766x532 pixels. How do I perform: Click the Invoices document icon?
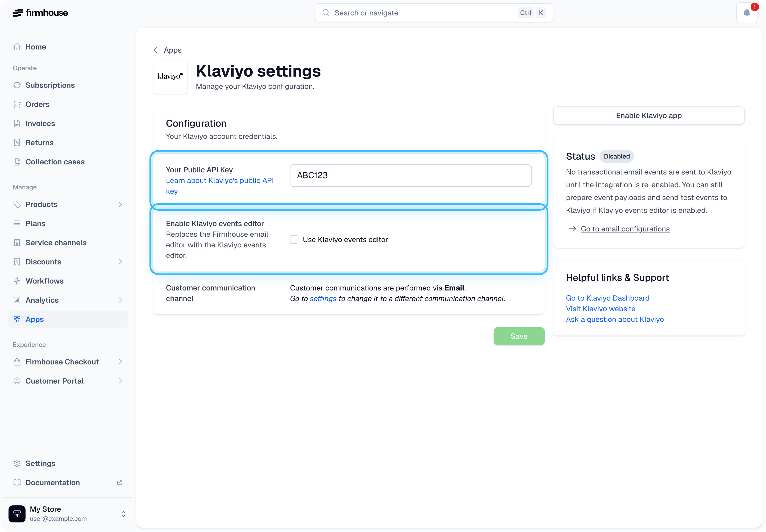click(x=17, y=124)
